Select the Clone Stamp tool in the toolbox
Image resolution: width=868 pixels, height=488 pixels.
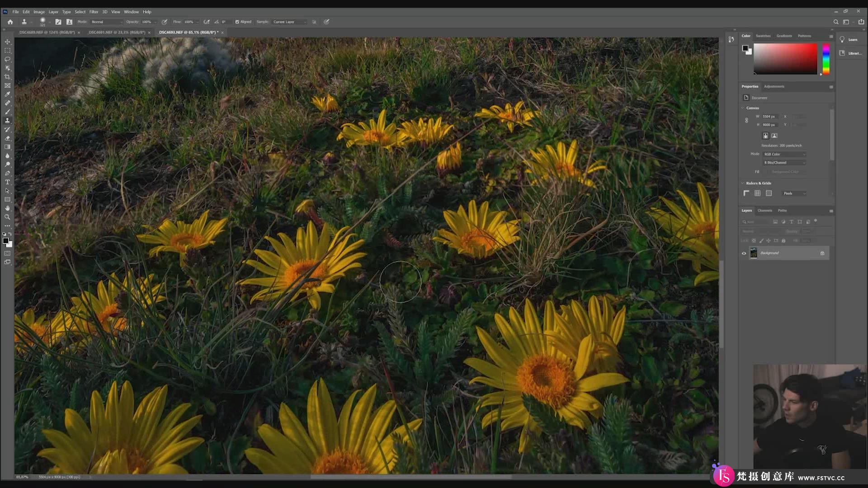point(7,121)
